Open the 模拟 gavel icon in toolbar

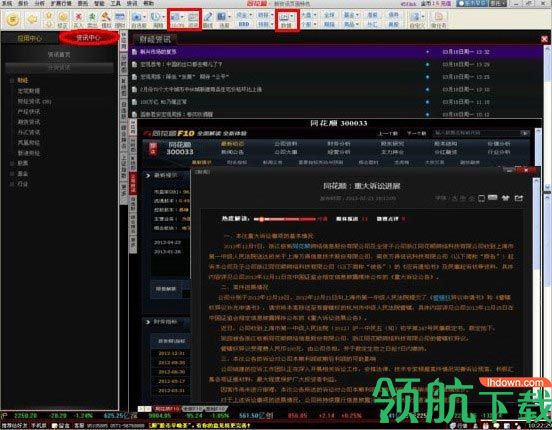click(106, 20)
